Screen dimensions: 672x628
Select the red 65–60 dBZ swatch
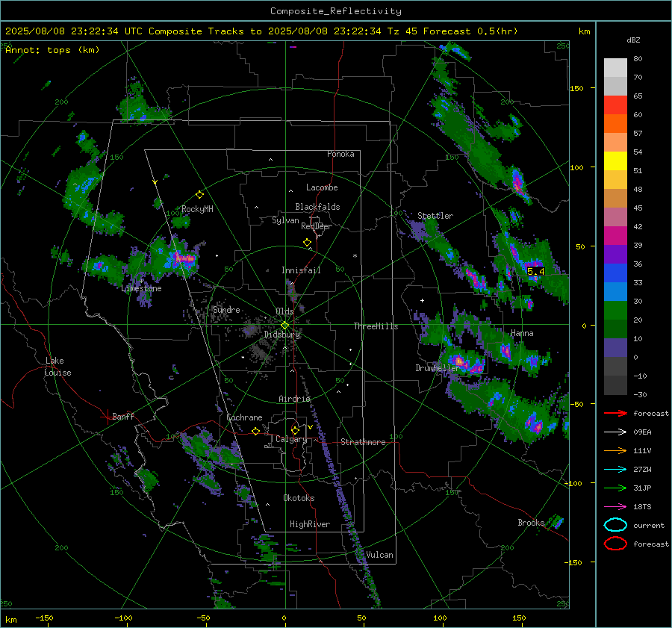(615, 105)
